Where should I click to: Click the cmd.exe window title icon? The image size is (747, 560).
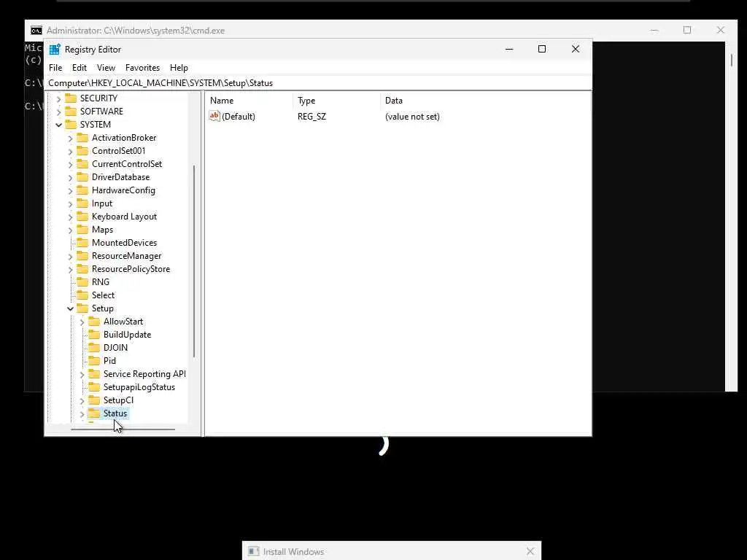click(x=36, y=31)
